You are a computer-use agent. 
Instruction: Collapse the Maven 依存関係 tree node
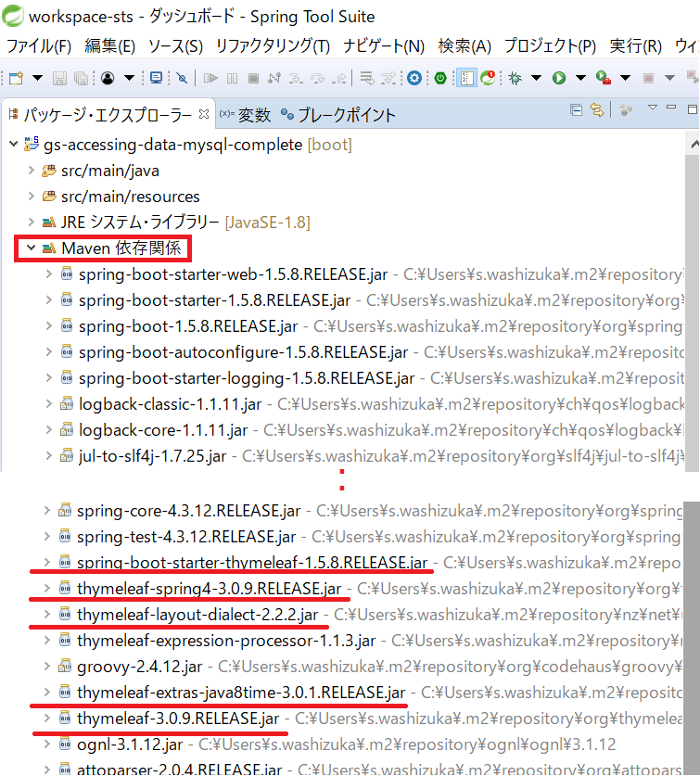click(x=32, y=248)
